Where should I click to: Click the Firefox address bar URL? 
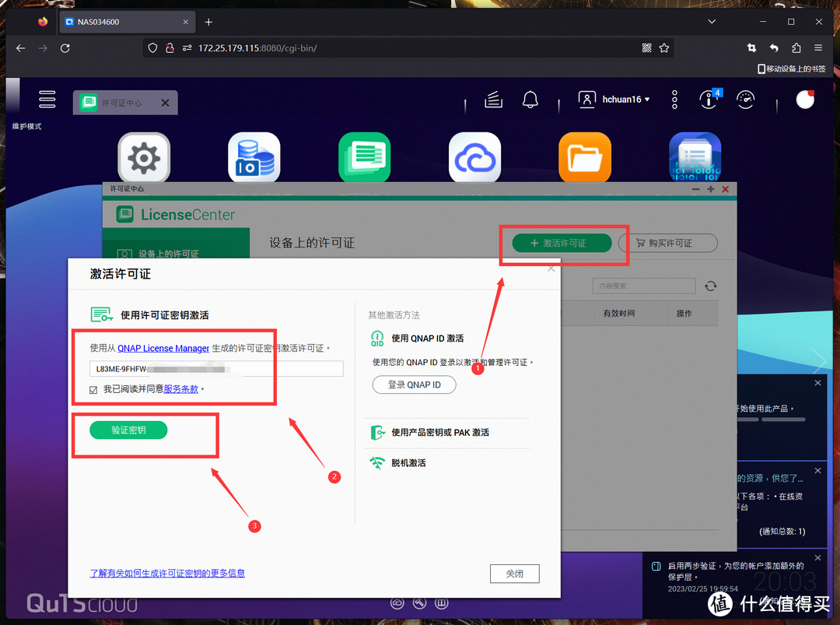407,48
